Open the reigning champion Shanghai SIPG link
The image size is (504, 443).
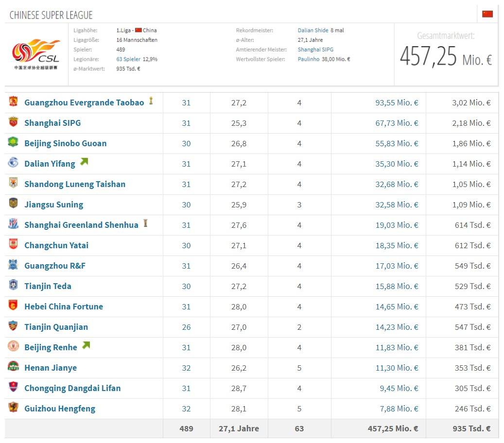315,50
